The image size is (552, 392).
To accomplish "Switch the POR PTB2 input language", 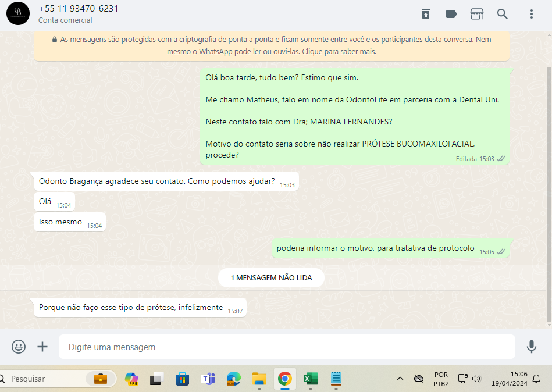I will pos(441,379).
